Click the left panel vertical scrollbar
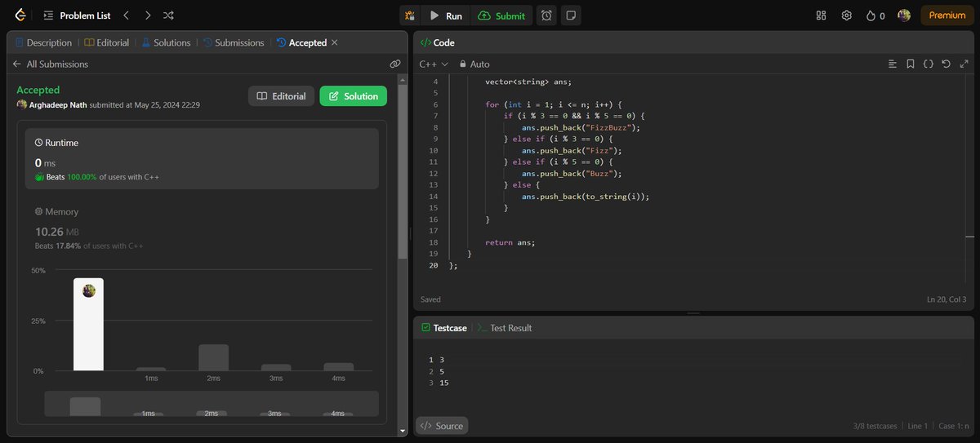This screenshot has width=980, height=443. [x=402, y=171]
